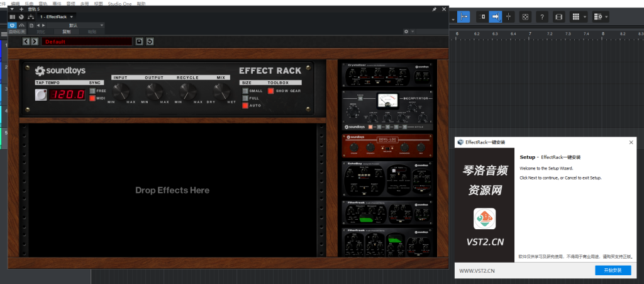
Task: Click the 复制 copy button
Action: [66, 31]
